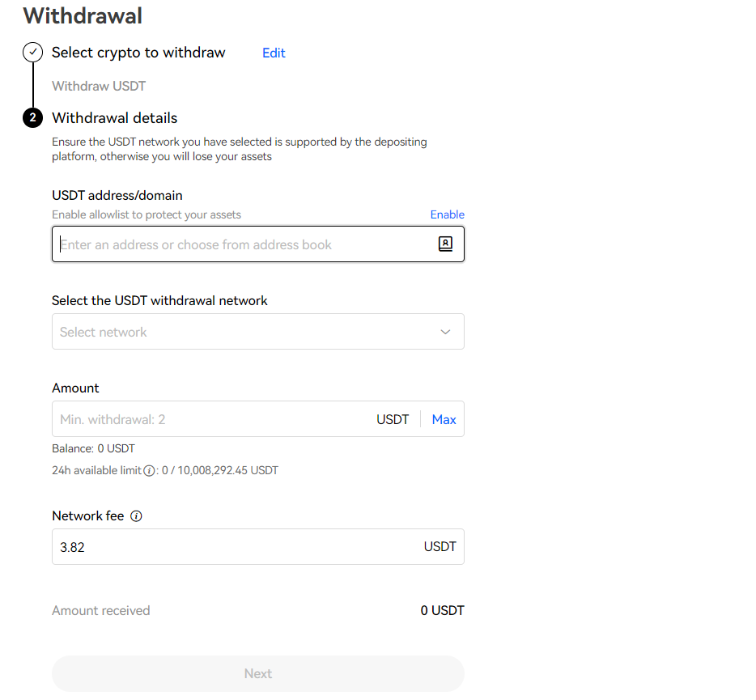Viewport: 756px width, 700px height.
Task: Open the Select network dropdown field
Action: pos(258,332)
